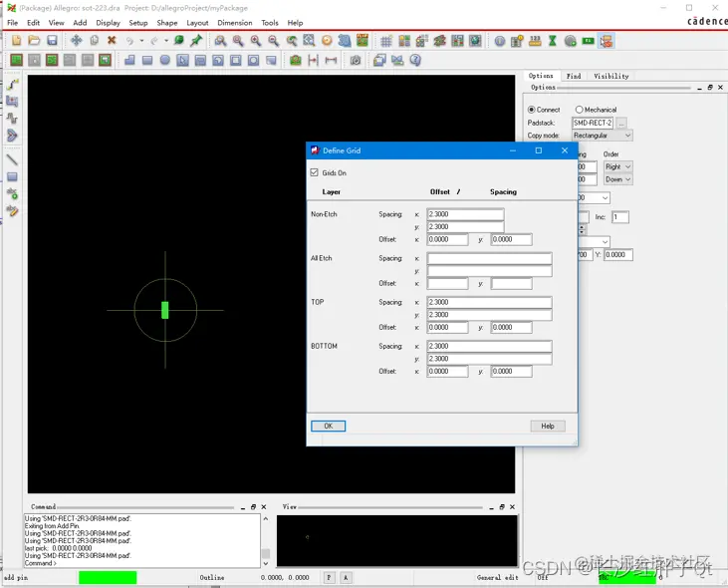The height and width of the screenshot is (588, 728).
Task: Click the BOTTOM offset x field
Action: coord(447,371)
